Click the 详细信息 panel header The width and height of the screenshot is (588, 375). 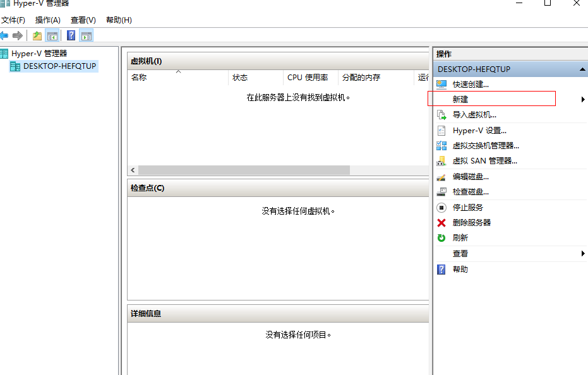(x=278, y=314)
